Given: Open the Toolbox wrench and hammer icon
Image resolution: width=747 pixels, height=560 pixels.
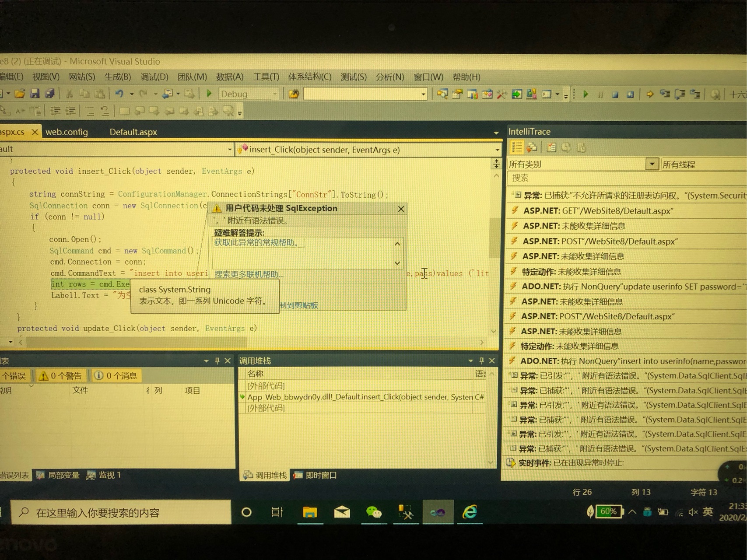Looking at the screenshot, I should 502,94.
